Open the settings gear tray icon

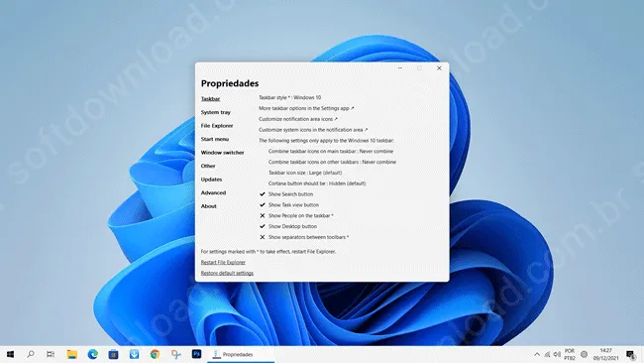[584, 354]
